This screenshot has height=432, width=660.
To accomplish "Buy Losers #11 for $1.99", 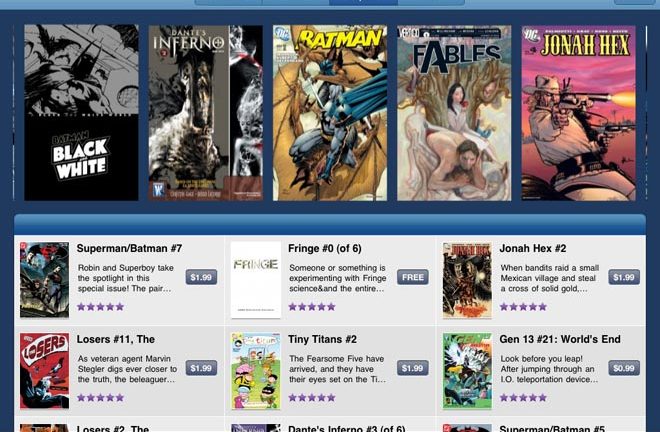I will pyautogui.click(x=201, y=368).
